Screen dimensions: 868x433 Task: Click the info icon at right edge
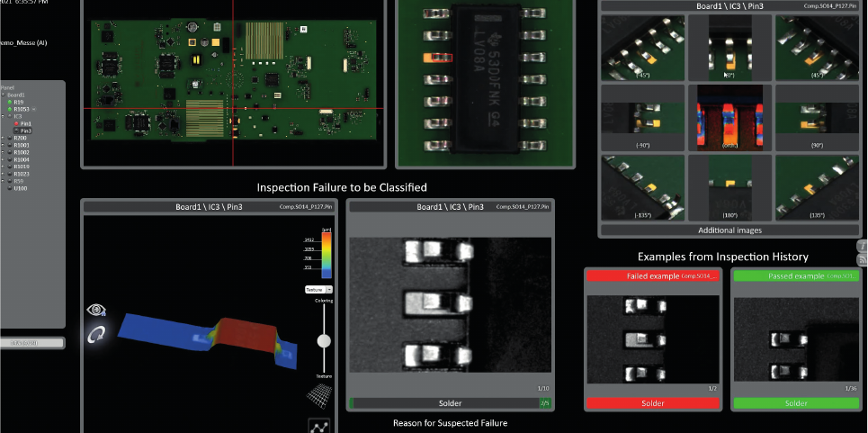click(x=863, y=245)
